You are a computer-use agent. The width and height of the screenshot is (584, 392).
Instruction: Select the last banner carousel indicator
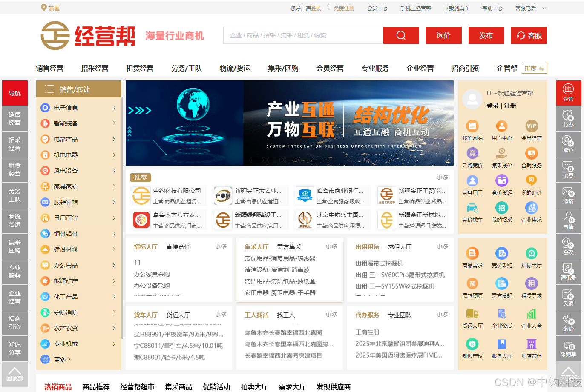tap(322, 160)
